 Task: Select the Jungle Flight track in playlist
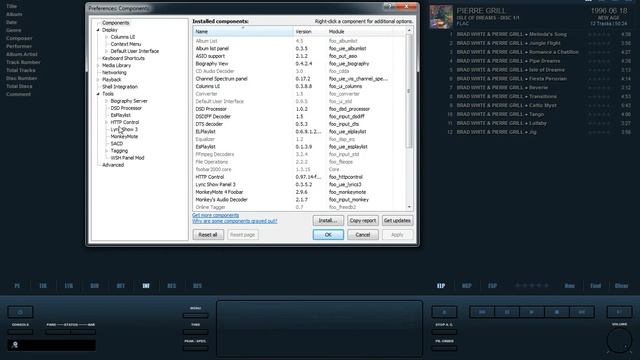coord(540,43)
